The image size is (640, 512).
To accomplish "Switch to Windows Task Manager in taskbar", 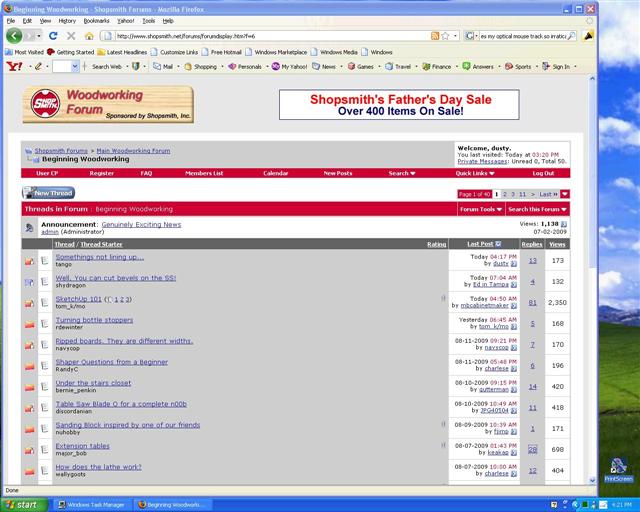I will [x=91, y=505].
